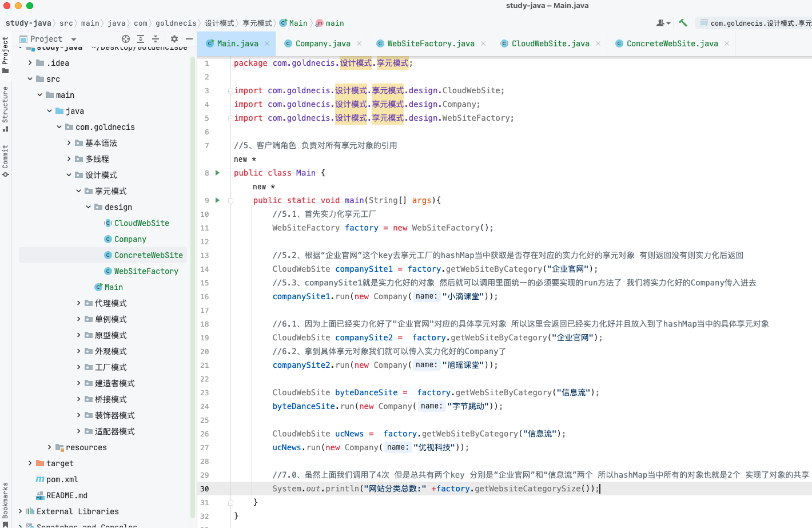Screen dimensions: 812x528
Task: Expand the 单例模式 folder
Action: tap(78, 319)
